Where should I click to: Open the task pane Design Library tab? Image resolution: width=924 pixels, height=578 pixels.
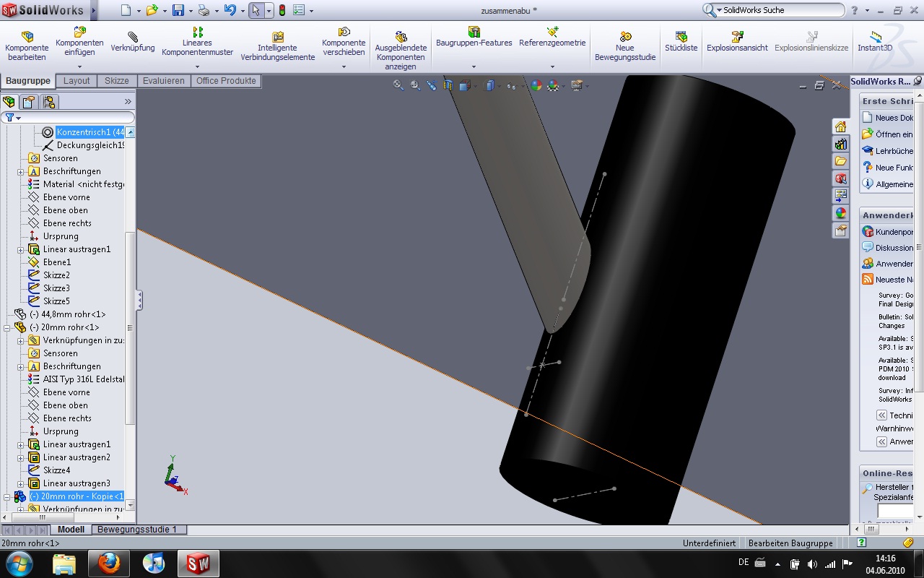[840, 144]
